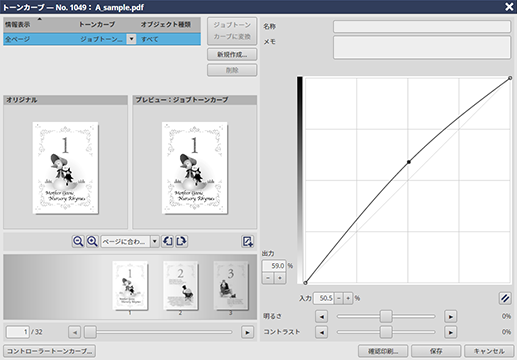This screenshot has width=517, height=360.
Task: Select page 2 thumbnail in filmstrip
Action: (x=180, y=285)
